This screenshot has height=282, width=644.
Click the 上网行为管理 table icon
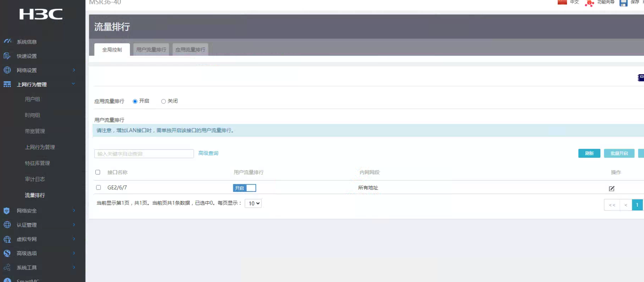[x=7, y=84]
